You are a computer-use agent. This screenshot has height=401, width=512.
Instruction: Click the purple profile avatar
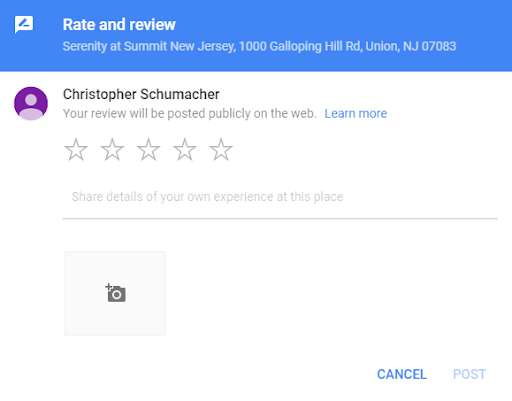click(31, 103)
